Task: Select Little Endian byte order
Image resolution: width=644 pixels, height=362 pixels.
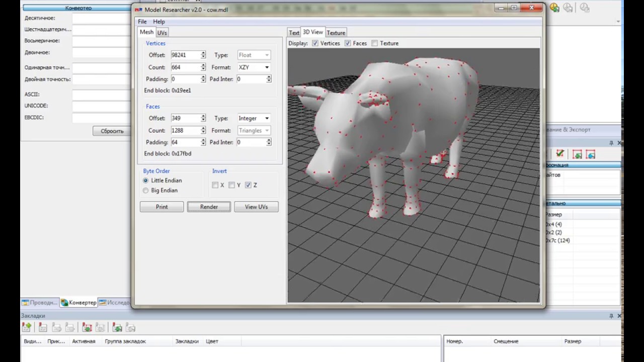Action: click(x=146, y=180)
